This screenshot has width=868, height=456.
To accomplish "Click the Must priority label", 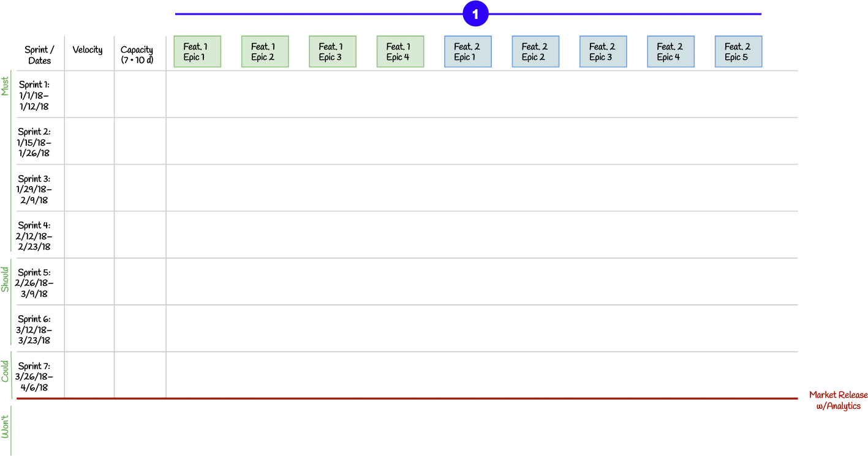I will click(5, 86).
